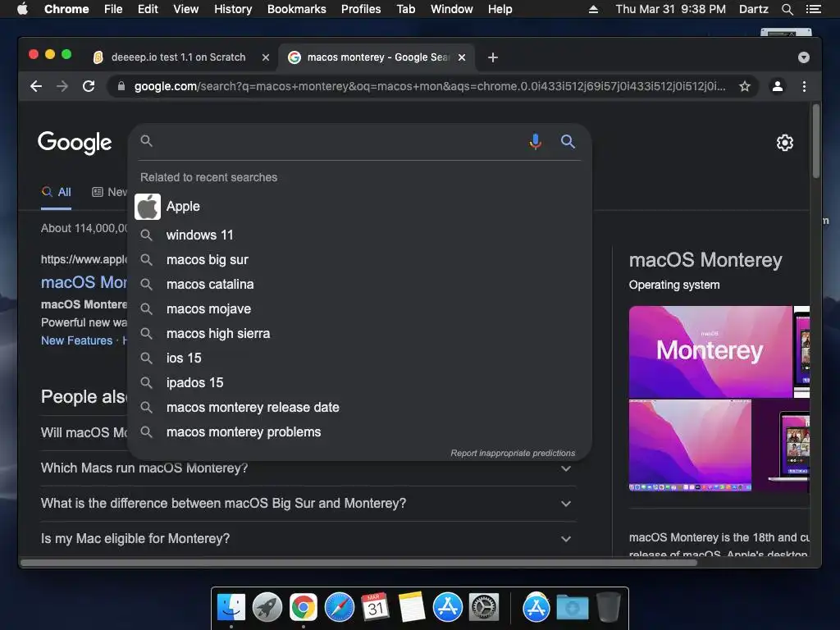Screen dimensions: 840x630
Task: Open the Window menu
Action: [452, 9]
